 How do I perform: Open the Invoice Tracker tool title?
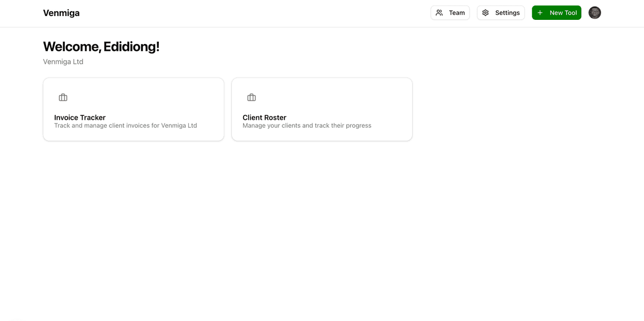pos(80,118)
